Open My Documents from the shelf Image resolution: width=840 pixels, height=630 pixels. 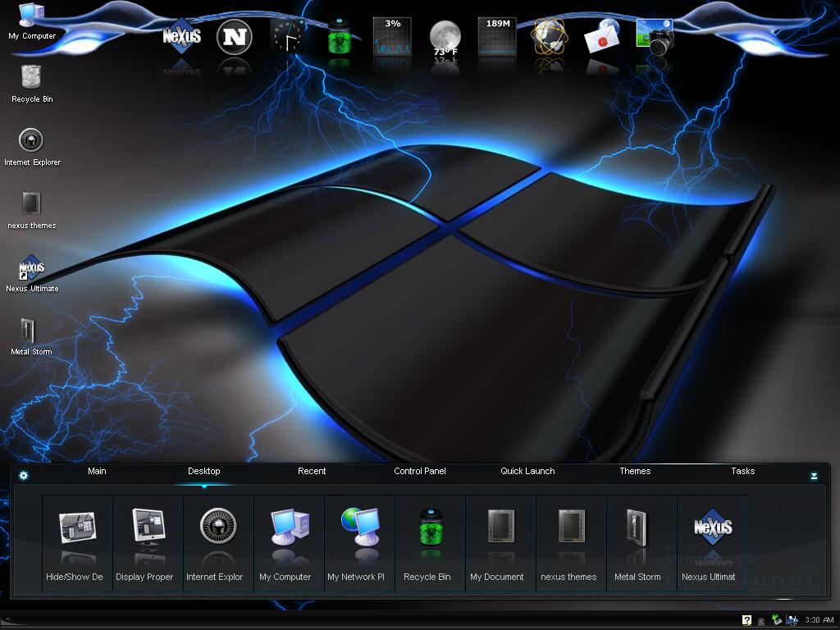click(500, 543)
